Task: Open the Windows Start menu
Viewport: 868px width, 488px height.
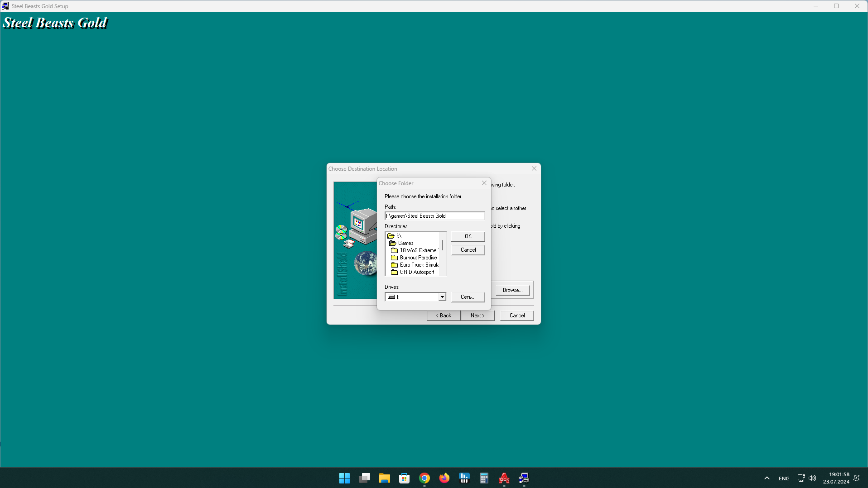Action: pyautogui.click(x=344, y=478)
